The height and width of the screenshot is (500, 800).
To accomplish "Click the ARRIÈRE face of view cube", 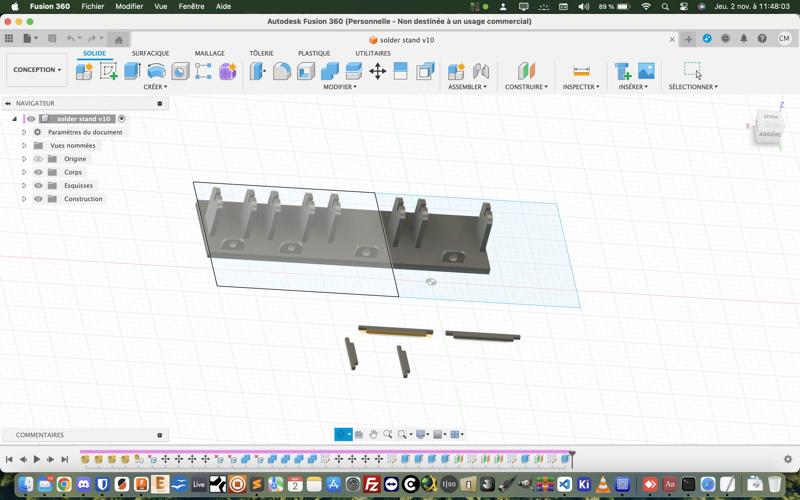I will click(769, 133).
